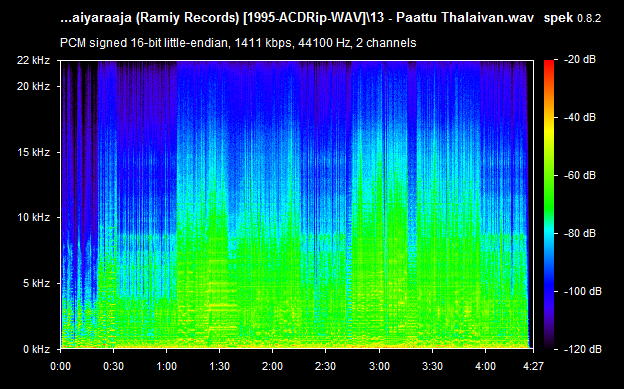Click the 1:30 time axis label

219,366
